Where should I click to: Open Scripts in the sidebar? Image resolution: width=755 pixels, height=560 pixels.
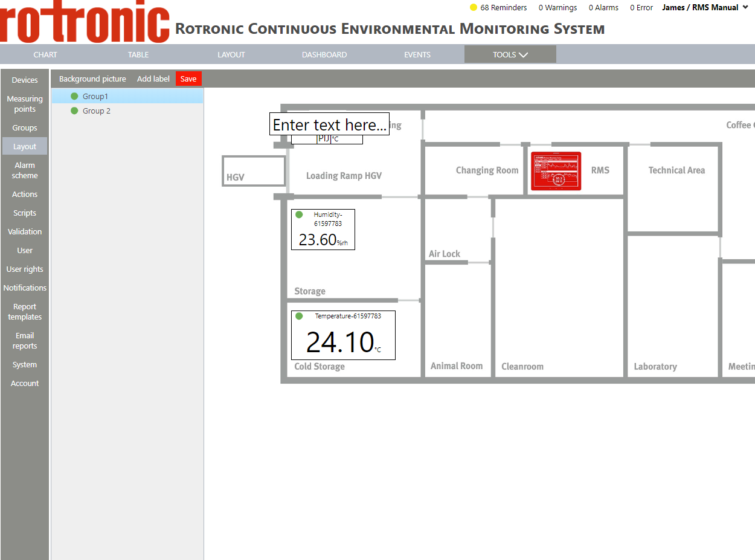tap(25, 213)
